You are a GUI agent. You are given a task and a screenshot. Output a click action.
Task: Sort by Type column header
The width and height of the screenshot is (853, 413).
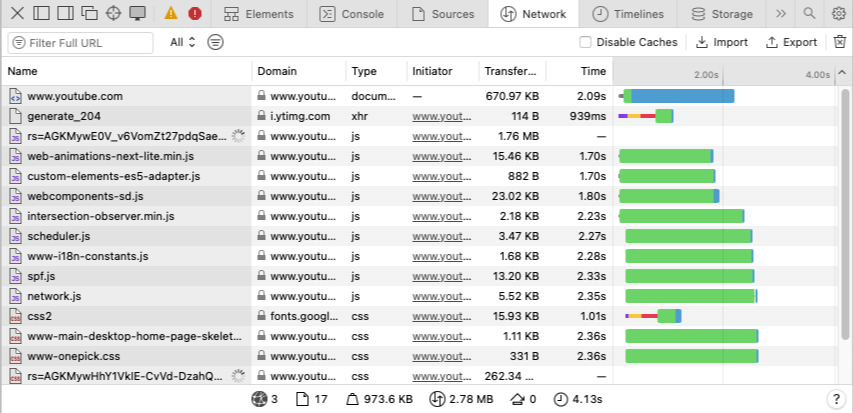(x=376, y=71)
